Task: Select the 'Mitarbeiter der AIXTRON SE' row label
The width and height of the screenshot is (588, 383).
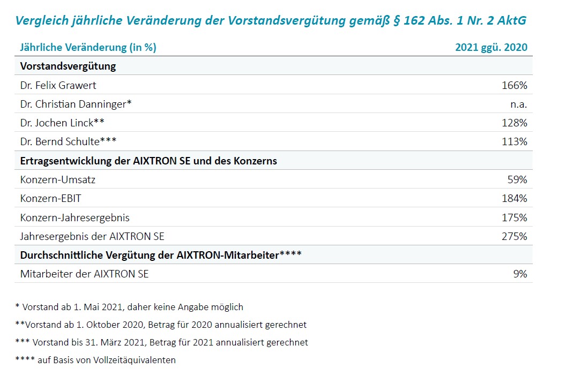Action: (x=84, y=274)
